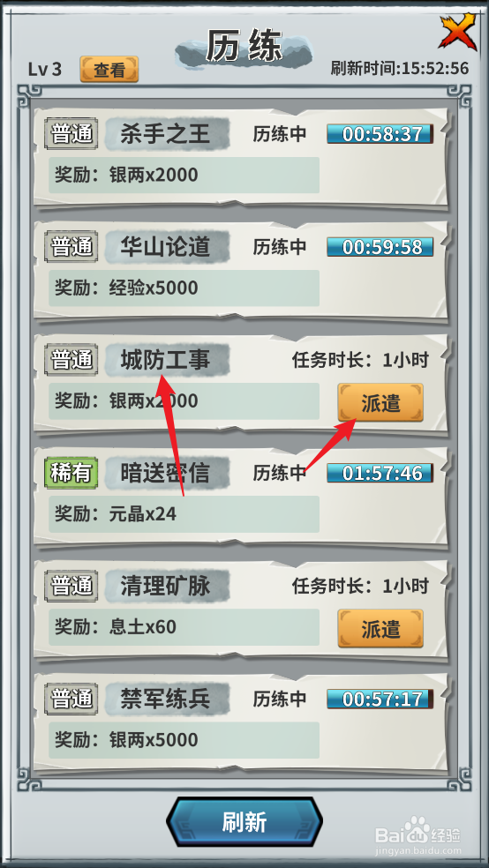Select the 杀手之王 mission title
Viewport: 489px width, 868px height.
point(166,134)
